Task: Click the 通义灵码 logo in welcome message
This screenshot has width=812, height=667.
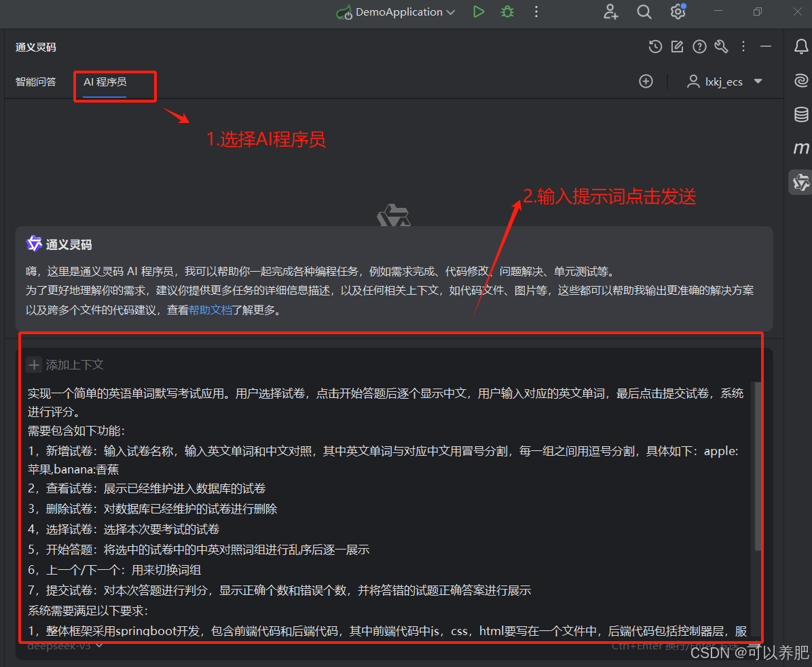Action: pyautogui.click(x=34, y=244)
